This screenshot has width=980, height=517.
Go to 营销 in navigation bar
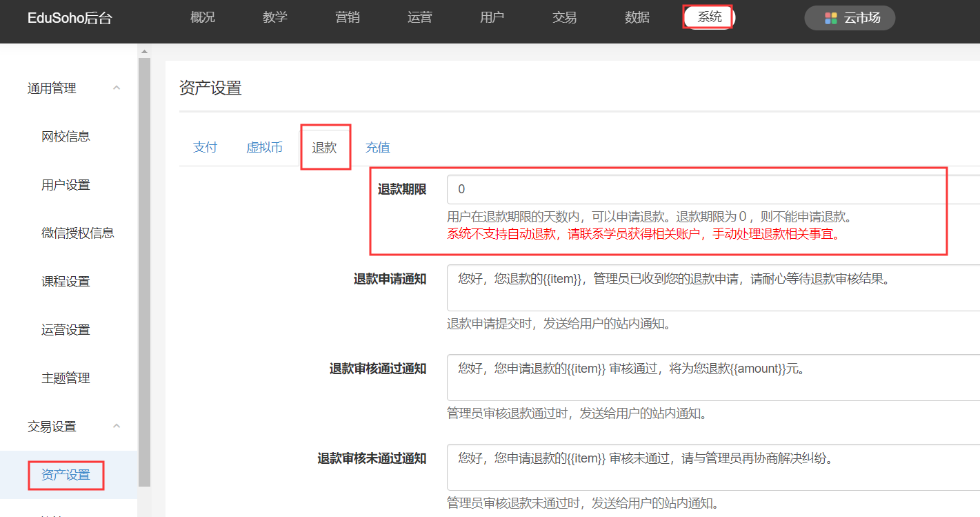(348, 17)
